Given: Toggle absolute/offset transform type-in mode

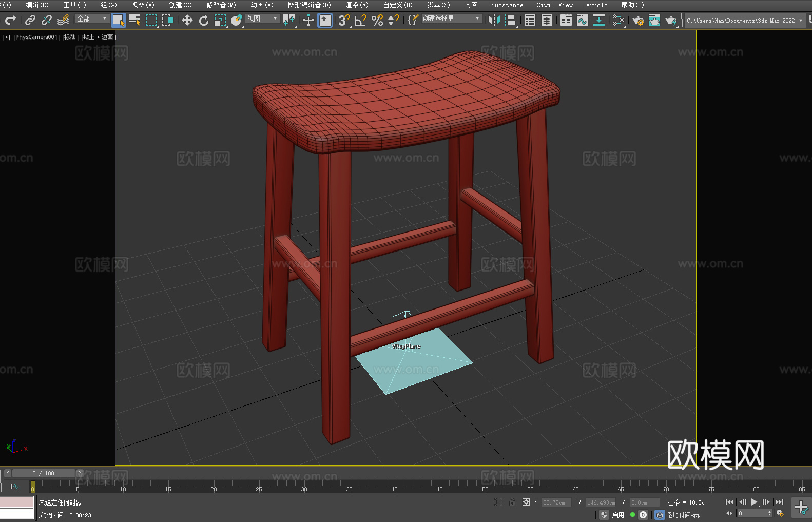Looking at the screenshot, I should click(x=526, y=502).
